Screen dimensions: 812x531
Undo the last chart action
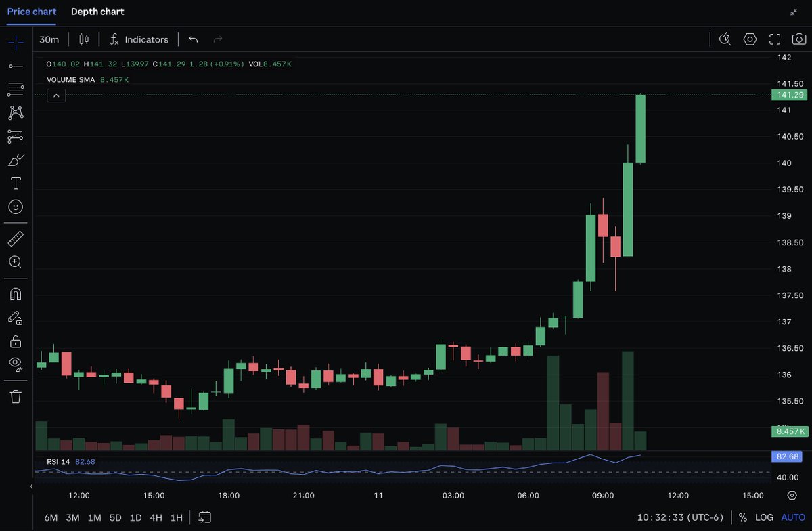(193, 39)
